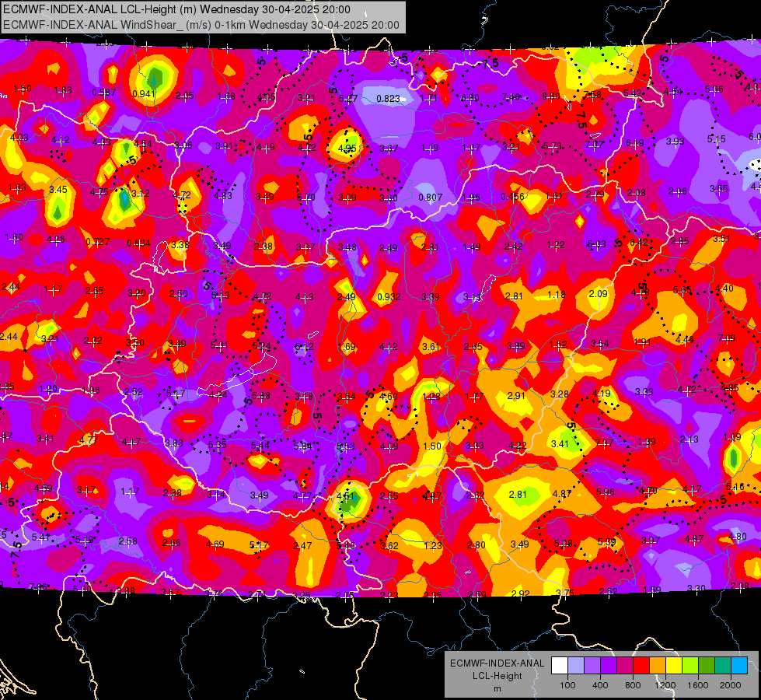
Task: Click the wind shear value '0.823'
Action: [x=388, y=99]
